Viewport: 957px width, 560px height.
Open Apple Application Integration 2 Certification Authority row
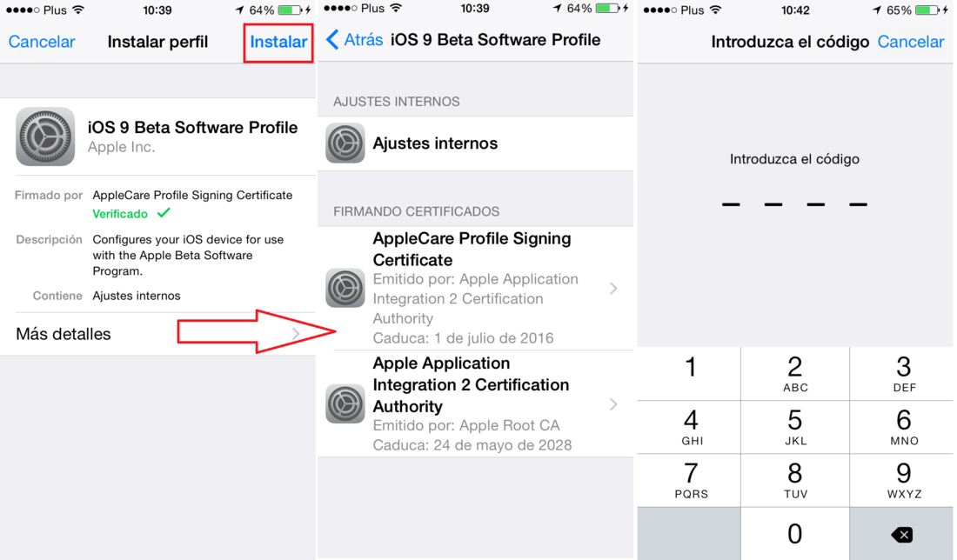point(475,403)
